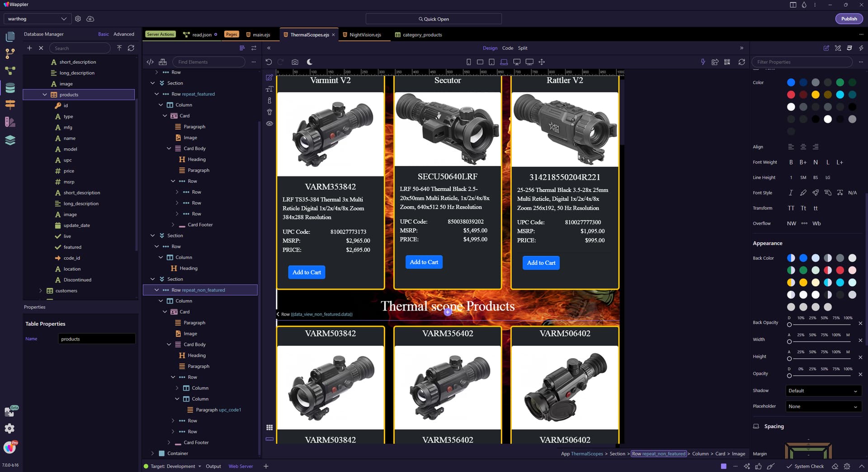Click Add to Cart on Secutor card

(x=424, y=262)
